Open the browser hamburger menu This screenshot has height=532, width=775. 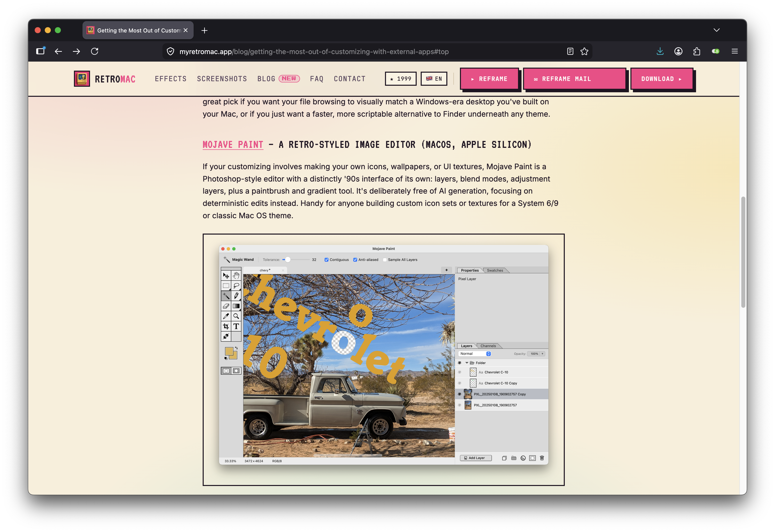(x=735, y=51)
